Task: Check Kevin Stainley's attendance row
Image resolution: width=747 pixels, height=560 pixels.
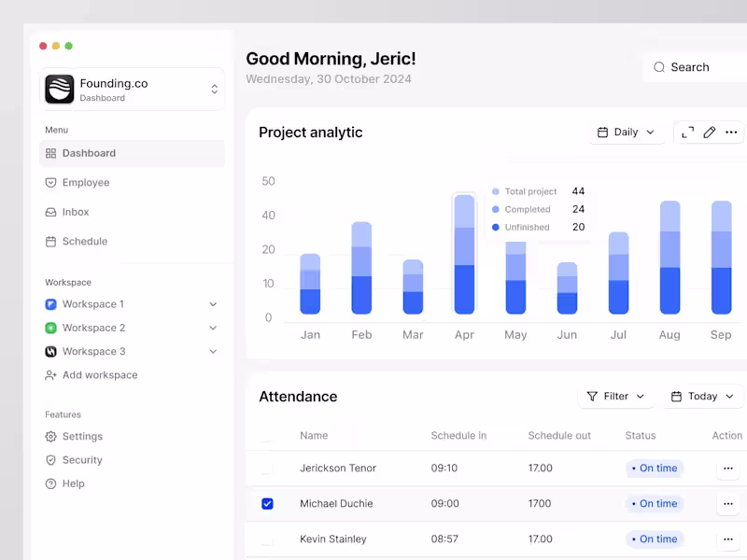Action: click(268, 539)
